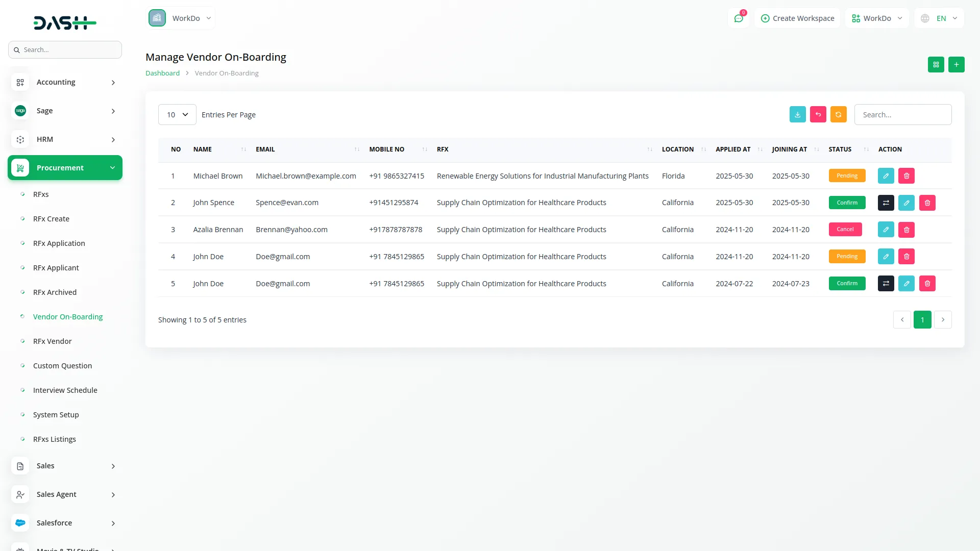Click the pink undo reset icon

(x=818, y=115)
